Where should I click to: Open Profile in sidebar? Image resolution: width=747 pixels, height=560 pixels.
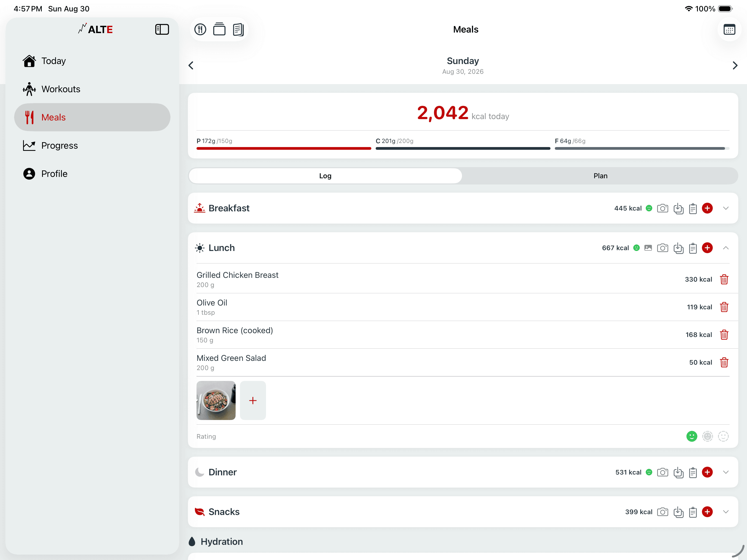click(92, 174)
